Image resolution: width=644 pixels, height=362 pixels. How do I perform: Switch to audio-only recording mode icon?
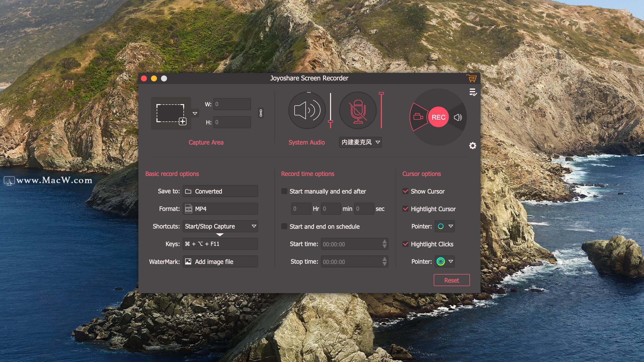click(x=458, y=117)
